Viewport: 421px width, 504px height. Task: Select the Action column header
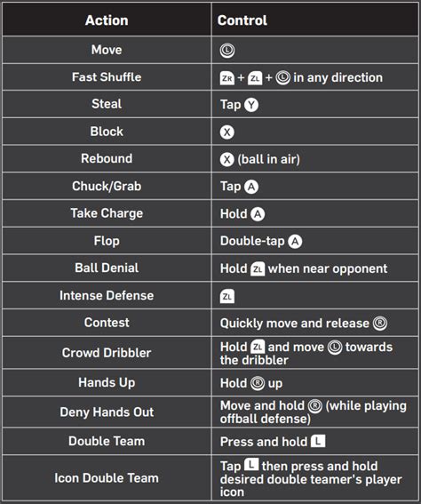tap(107, 20)
